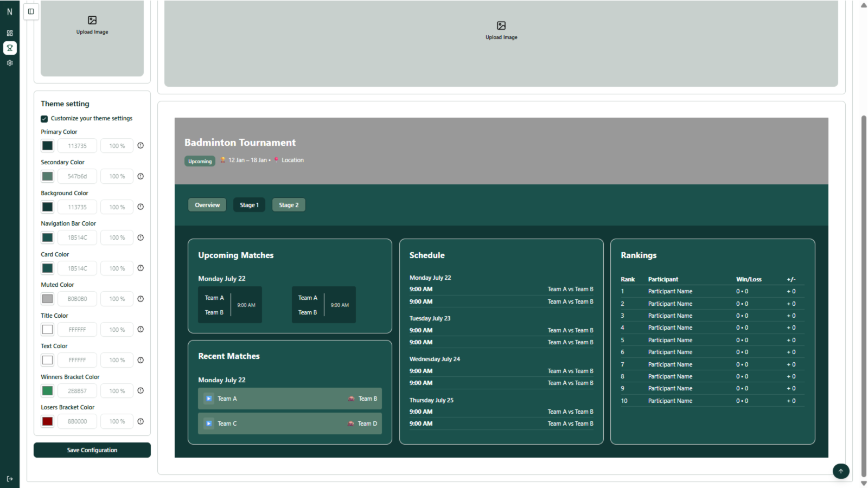This screenshot has width=868, height=488.
Task: Click the Title Color opacity percentage field
Action: (x=117, y=330)
